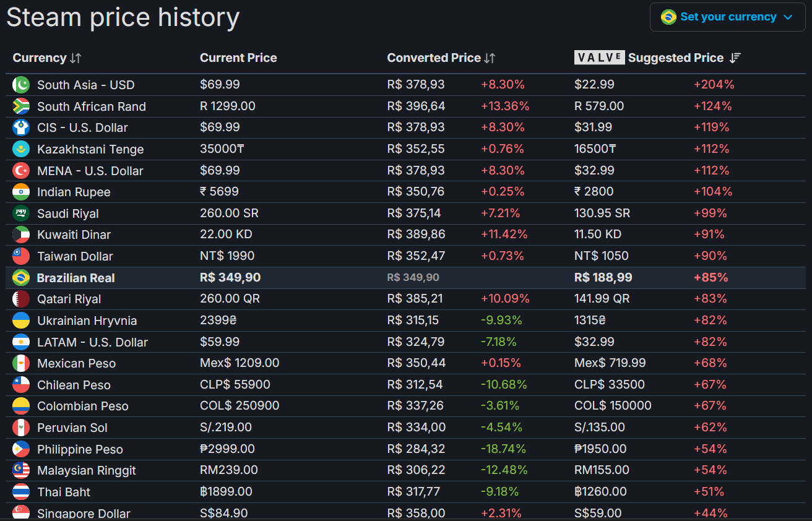Open the Set your currency dropdown
Viewport: 812px width, 521px height.
(x=727, y=17)
